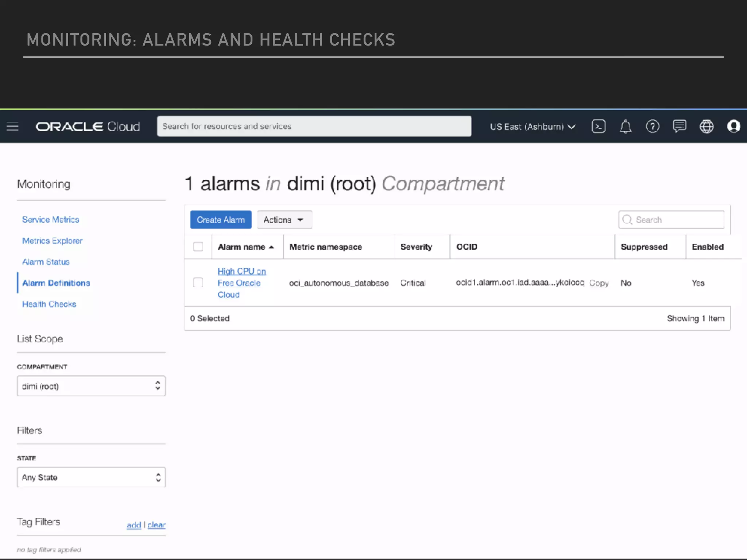
Task: Click the Enabled value Yes
Action: tap(698, 283)
